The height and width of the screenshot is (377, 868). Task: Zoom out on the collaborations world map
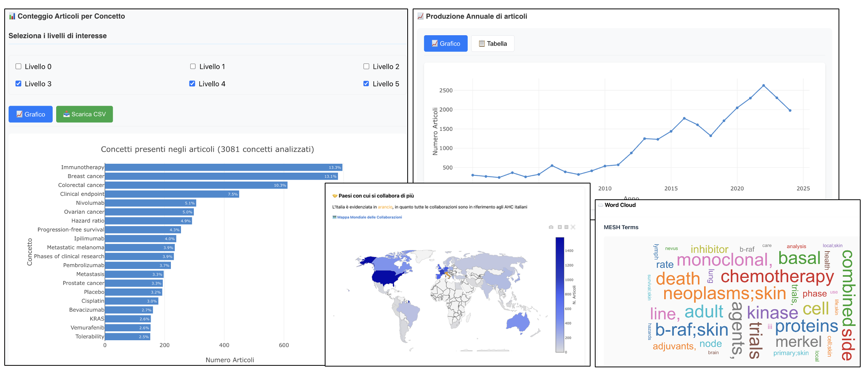[x=566, y=227]
